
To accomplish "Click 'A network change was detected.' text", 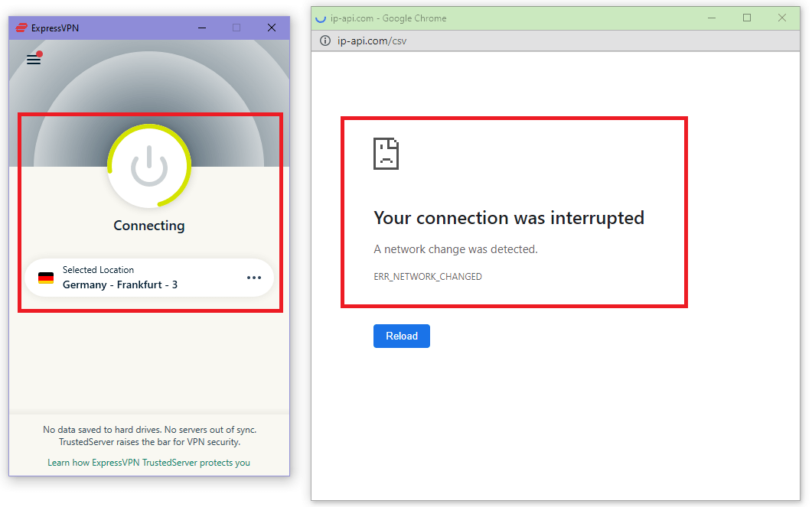I will [x=455, y=249].
